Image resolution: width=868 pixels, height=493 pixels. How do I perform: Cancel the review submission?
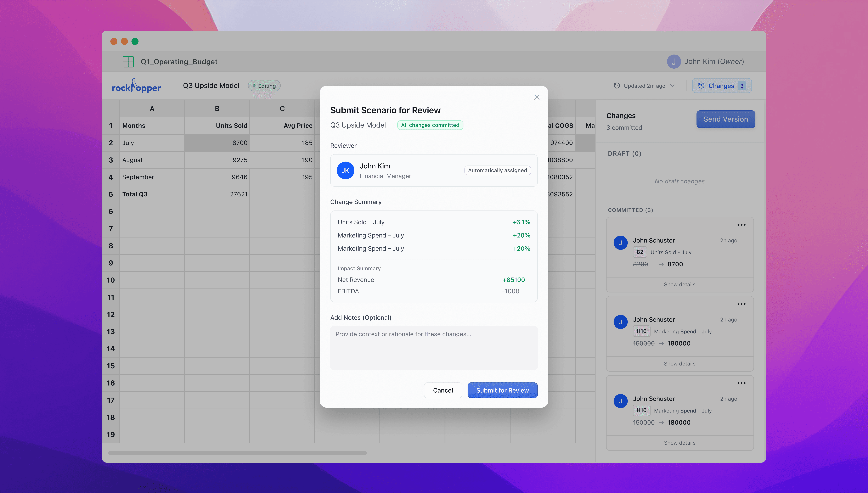pos(443,390)
